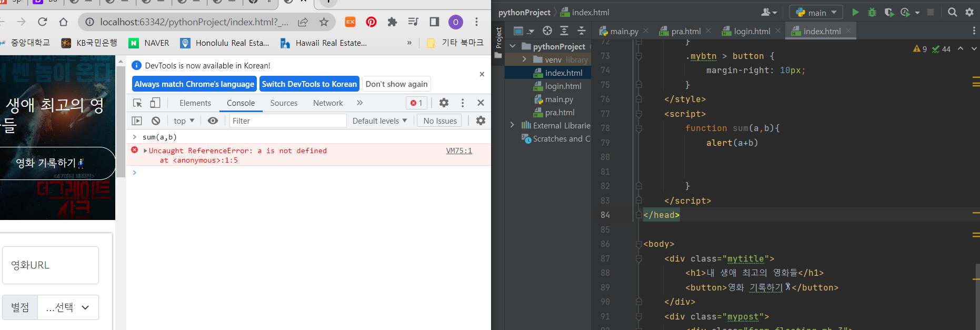Open the Default levels dropdown
The height and width of the screenshot is (330, 980).
pos(379,121)
